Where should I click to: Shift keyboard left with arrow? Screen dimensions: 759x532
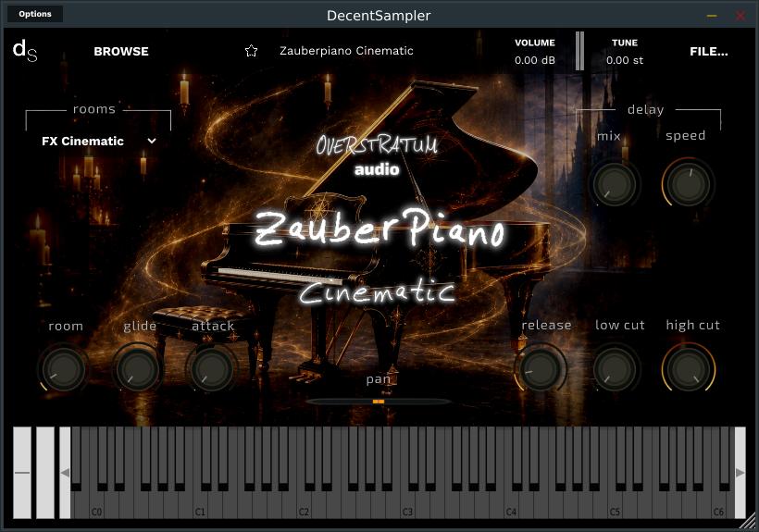tap(65, 473)
